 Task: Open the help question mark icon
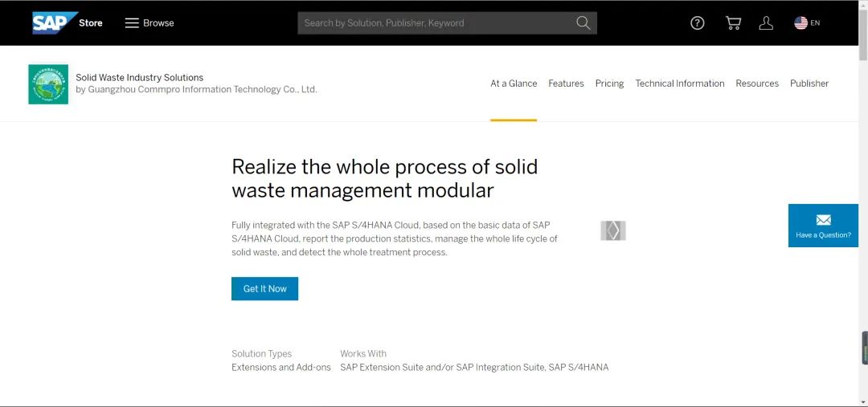pyautogui.click(x=698, y=22)
